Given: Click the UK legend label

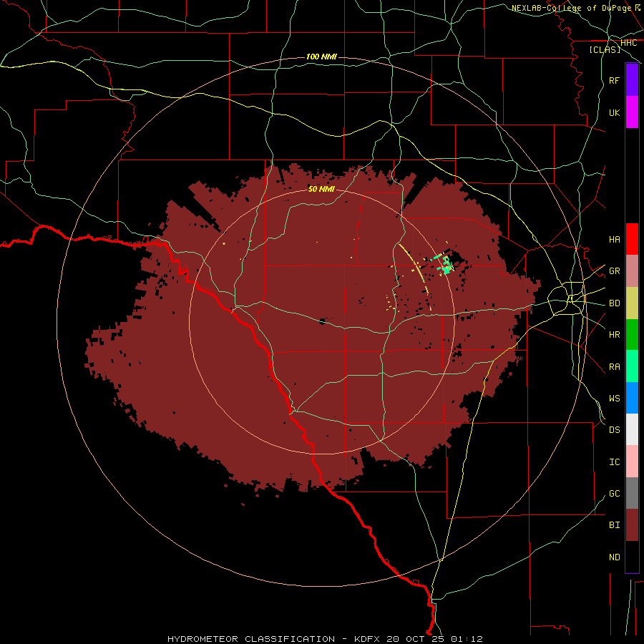Looking at the screenshot, I should (614, 112).
